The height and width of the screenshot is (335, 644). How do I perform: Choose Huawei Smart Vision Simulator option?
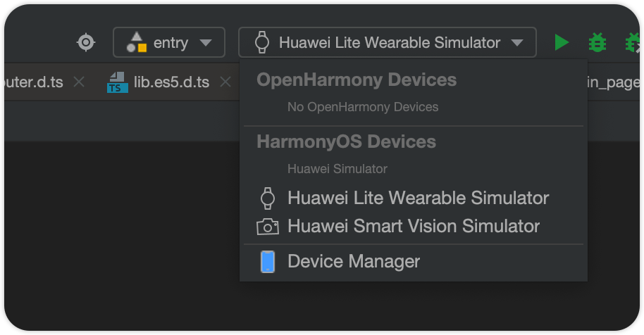click(414, 227)
